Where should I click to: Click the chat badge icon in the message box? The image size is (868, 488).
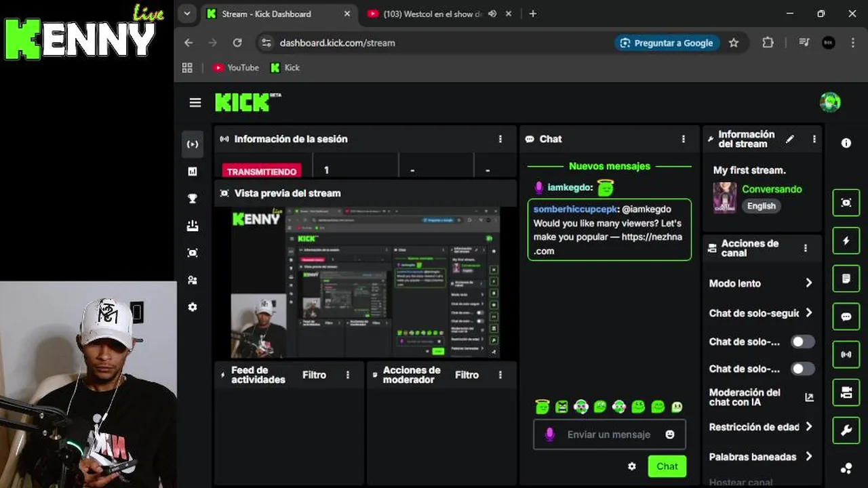(550, 434)
